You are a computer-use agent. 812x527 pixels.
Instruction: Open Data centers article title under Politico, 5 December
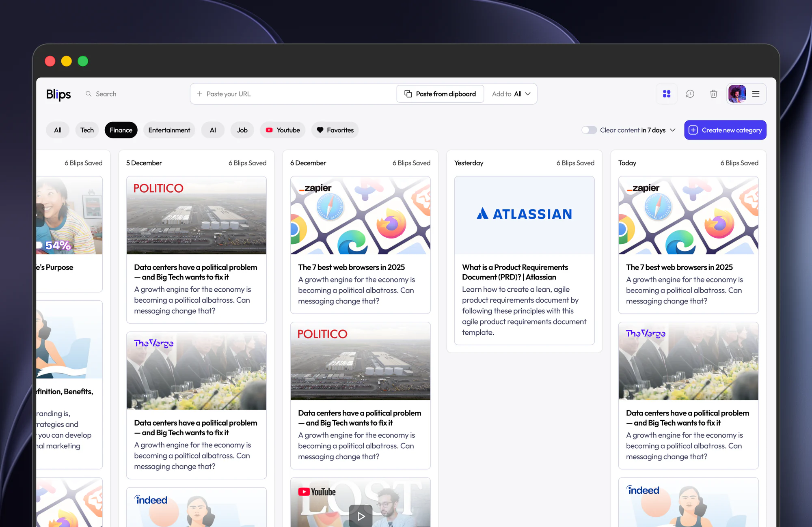[196, 272]
